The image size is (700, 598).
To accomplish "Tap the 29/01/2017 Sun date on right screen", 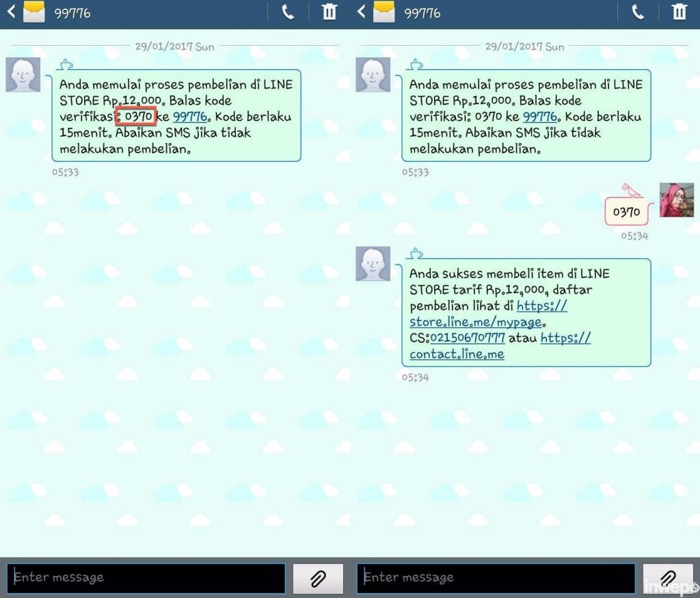I will (x=524, y=46).
